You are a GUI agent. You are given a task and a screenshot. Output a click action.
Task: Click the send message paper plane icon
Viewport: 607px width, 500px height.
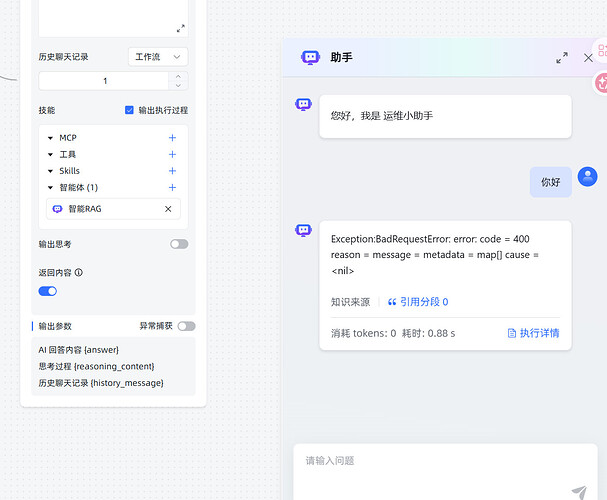[578, 491]
